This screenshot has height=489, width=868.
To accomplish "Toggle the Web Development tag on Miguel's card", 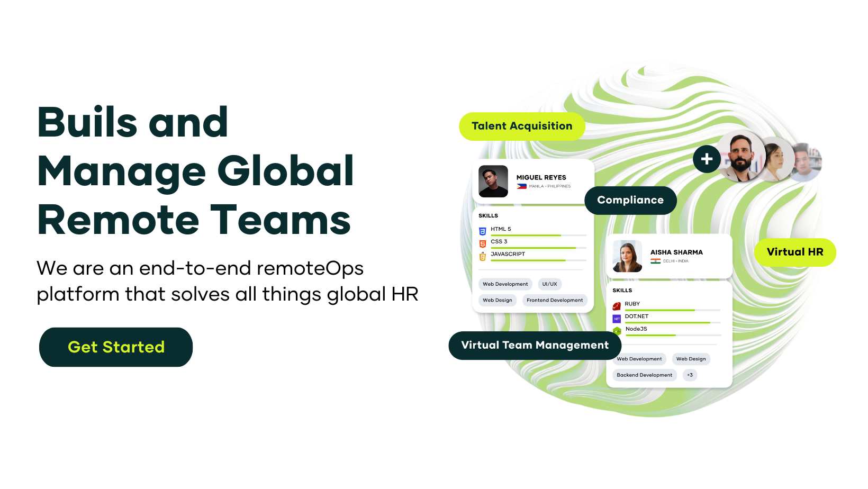I will tap(504, 284).
